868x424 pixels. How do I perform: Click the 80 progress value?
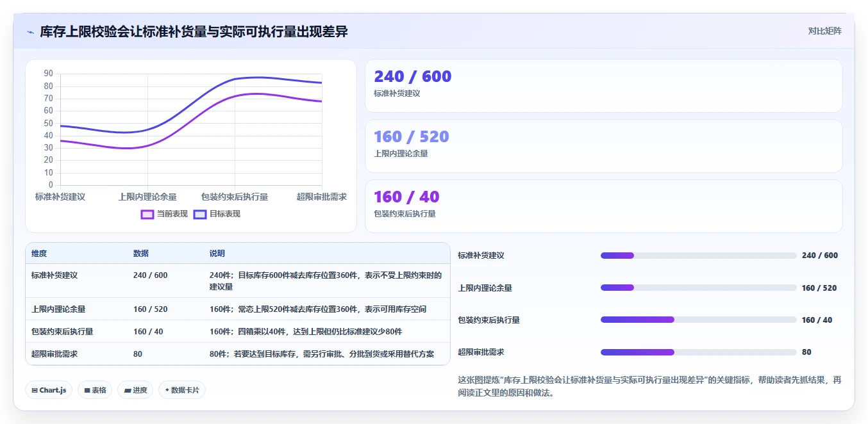(806, 352)
